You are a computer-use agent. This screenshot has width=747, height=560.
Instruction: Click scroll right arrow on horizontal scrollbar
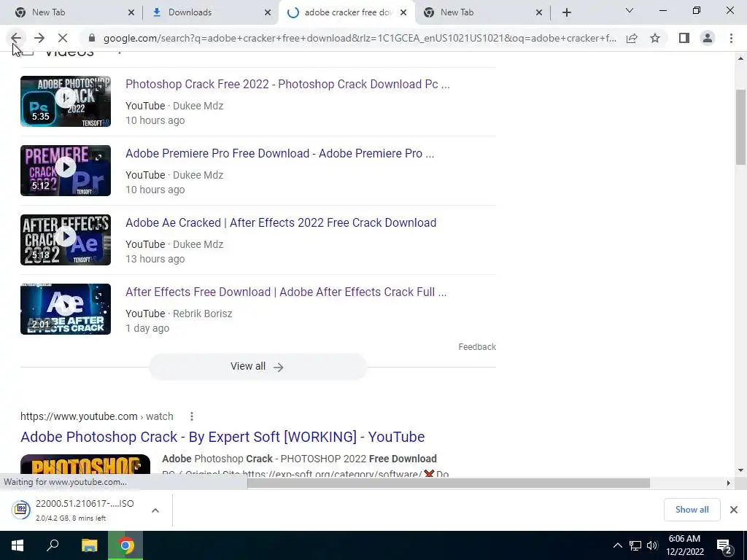tap(728, 483)
